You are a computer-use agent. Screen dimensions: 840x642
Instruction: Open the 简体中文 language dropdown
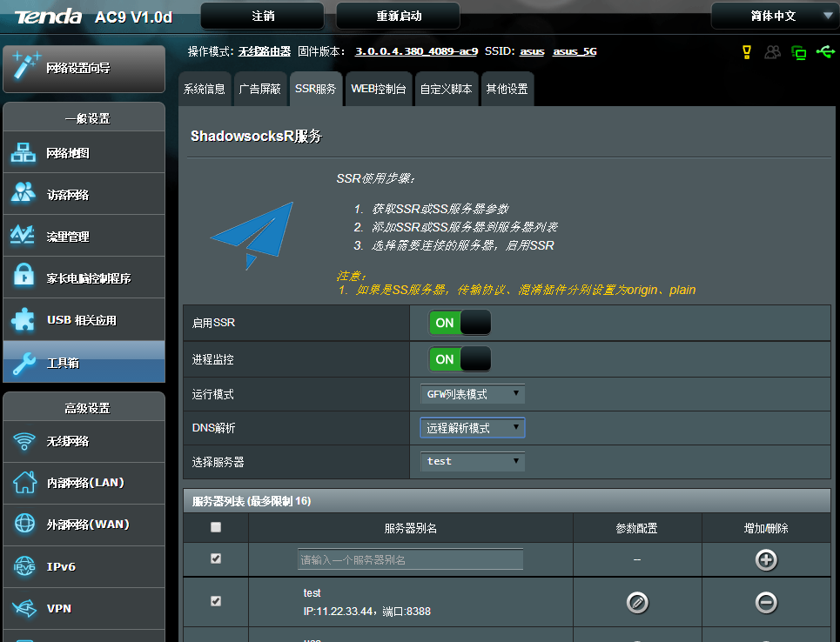(x=775, y=16)
